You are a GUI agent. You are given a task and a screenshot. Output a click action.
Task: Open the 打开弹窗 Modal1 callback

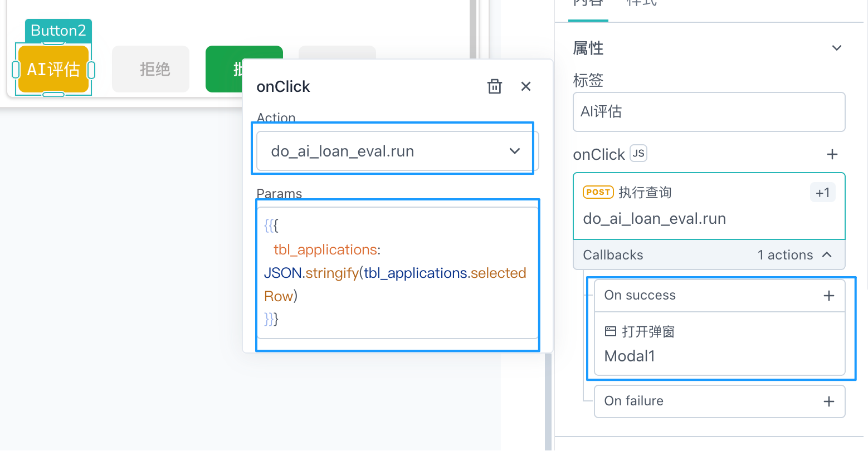click(x=719, y=344)
